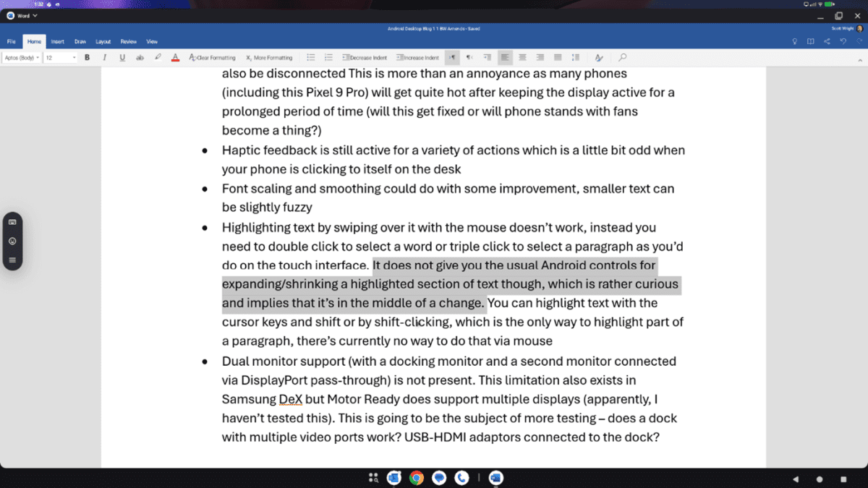The height and width of the screenshot is (488, 868).
Task: Insert a numbered list
Action: pyautogui.click(x=328, y=57)
